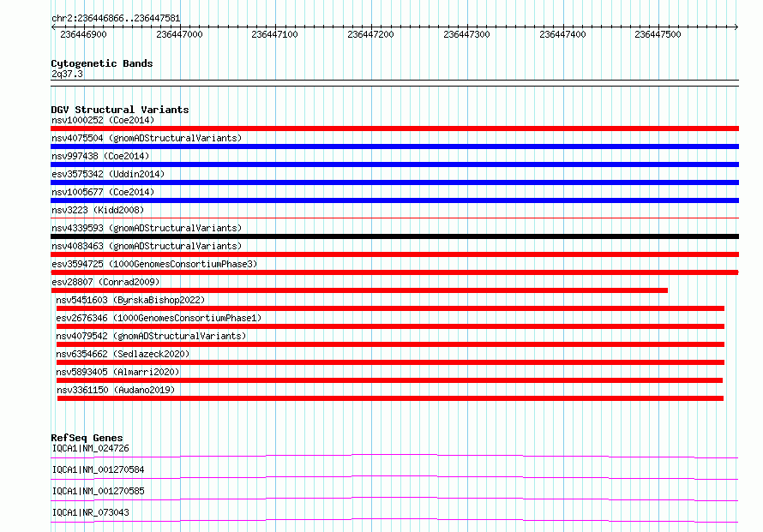Viewport: 763px width, 532px height.
Task: Click ruler position 236447000
Action: (179, 34)
